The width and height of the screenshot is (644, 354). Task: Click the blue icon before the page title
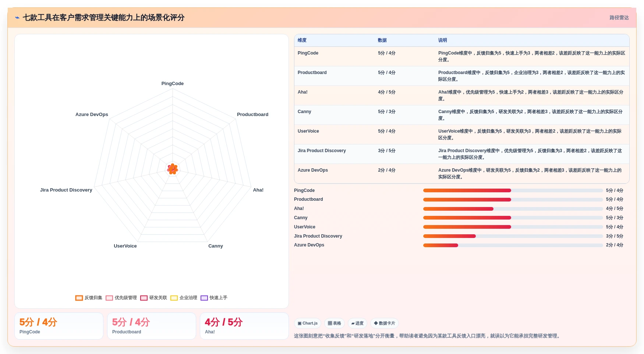[x=17, y=18]
